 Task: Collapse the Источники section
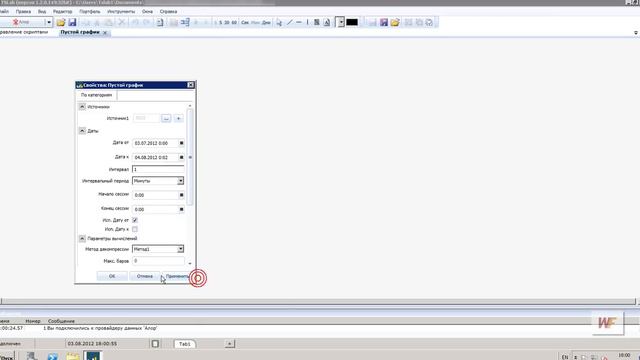tap(82, 107)
